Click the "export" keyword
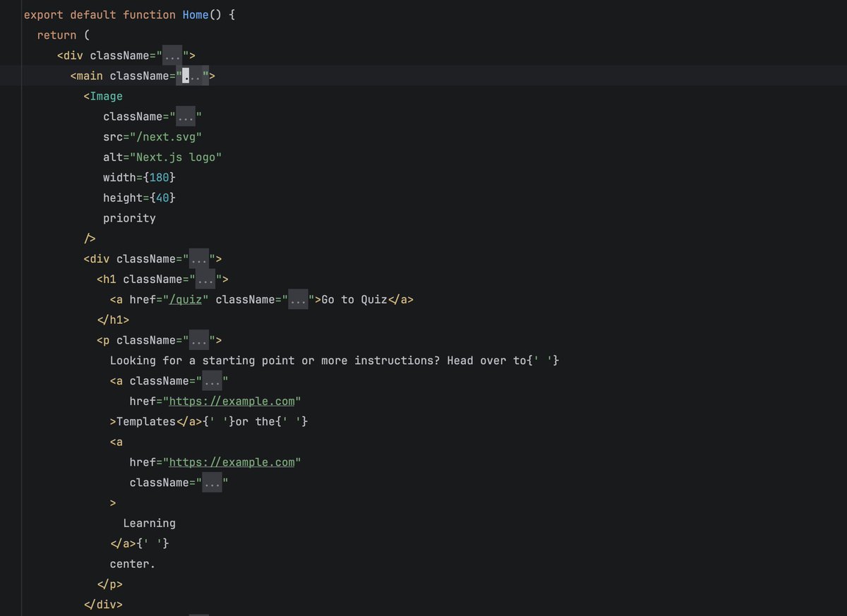 tap(44, 15)
